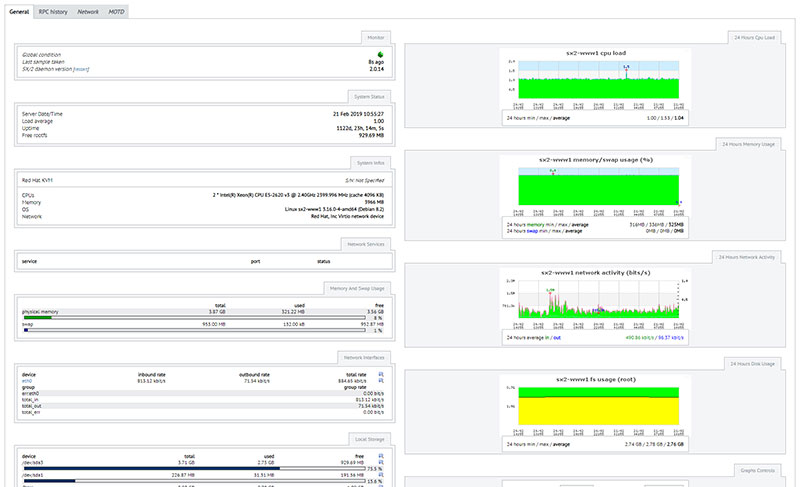Image resolution: width=800 pixels, height=487 pixels.
Task: Click the Graphs Controls panel label
Action: coord(758,470)
